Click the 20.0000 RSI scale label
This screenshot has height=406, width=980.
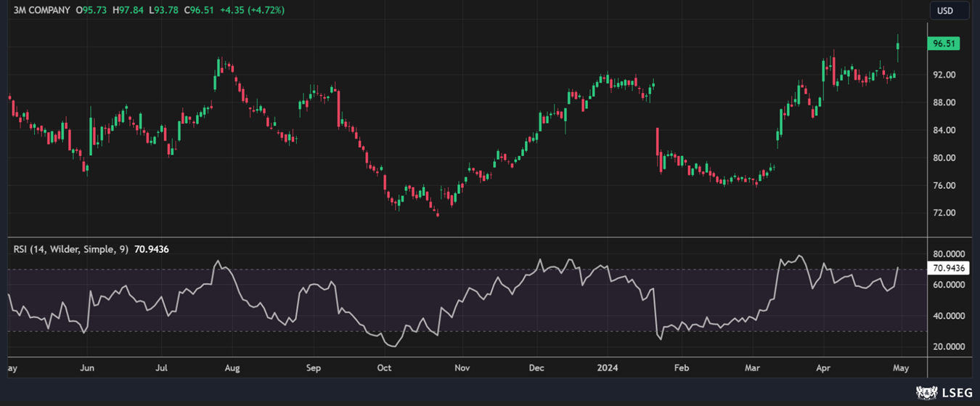click(949, 346)
